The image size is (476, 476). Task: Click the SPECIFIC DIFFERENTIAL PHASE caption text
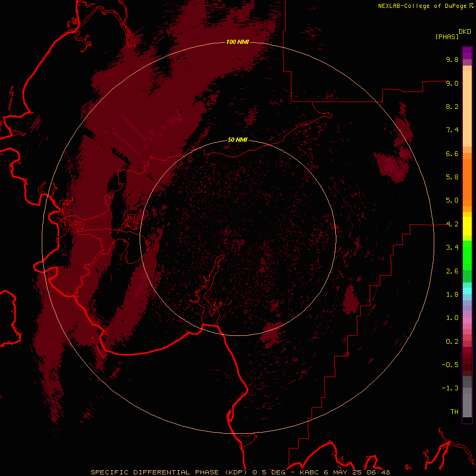point(154,472)
